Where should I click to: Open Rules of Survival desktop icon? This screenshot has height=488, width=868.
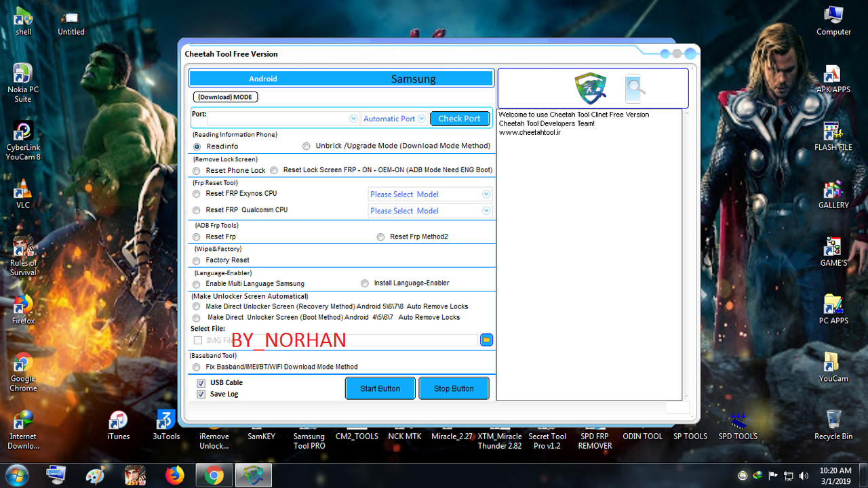click(x=23, y=256)
